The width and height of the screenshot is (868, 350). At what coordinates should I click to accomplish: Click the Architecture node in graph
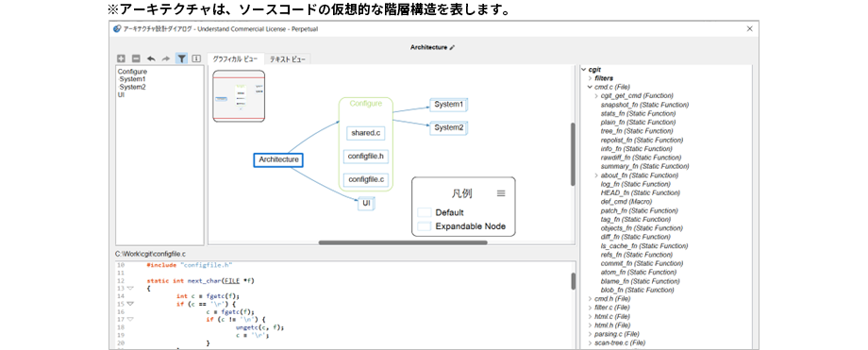click(278, 159)
